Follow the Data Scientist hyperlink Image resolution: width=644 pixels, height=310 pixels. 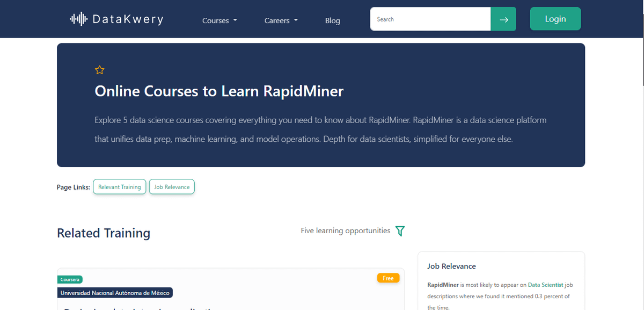tap(545, 285)
